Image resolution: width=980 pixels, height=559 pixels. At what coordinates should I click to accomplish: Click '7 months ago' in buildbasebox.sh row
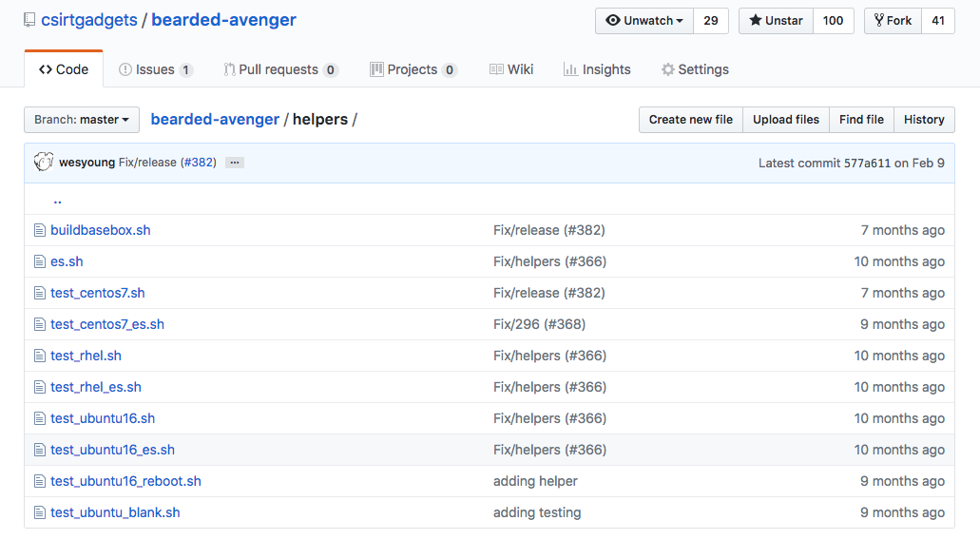coord(902,230)
